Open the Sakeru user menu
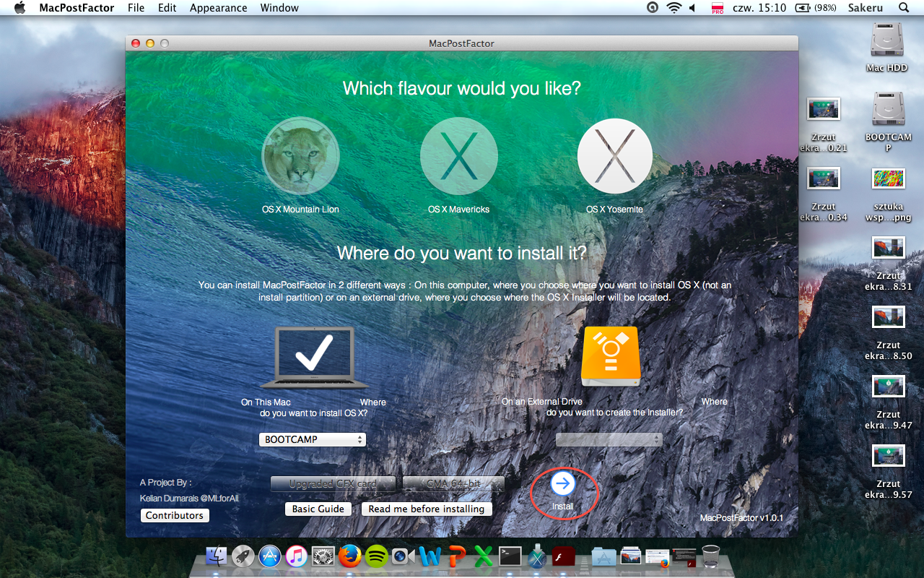 (x=866, y=8)
